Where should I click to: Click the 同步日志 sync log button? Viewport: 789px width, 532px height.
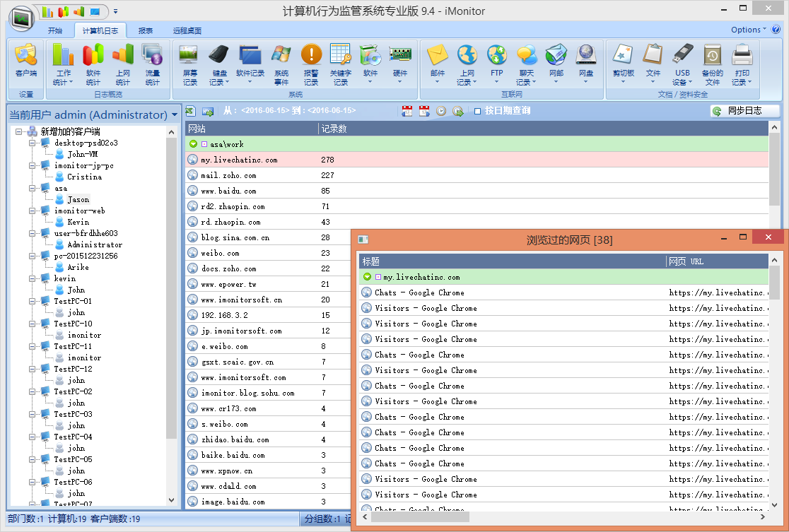(x=744, y=111)
